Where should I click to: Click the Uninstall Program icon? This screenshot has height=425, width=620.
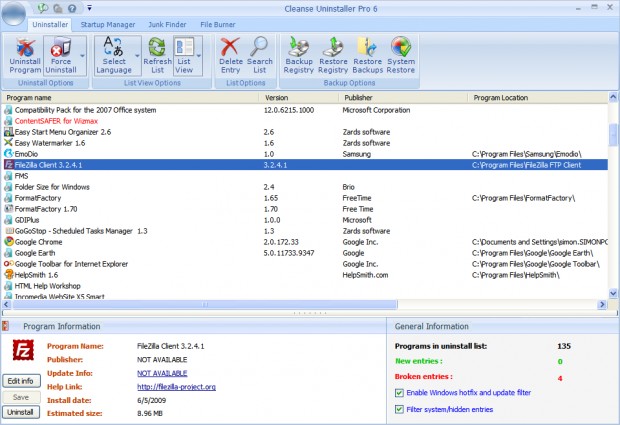coord(25,47)
